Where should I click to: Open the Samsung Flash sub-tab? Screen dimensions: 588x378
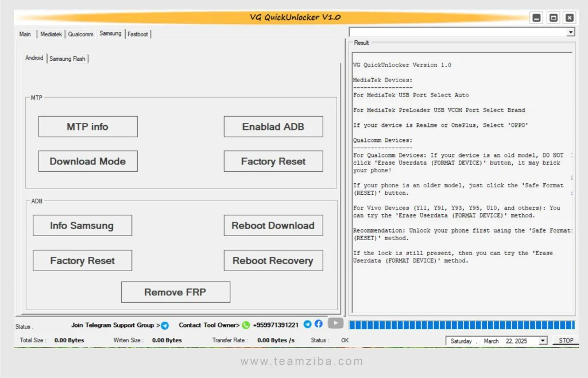(68, 59)
